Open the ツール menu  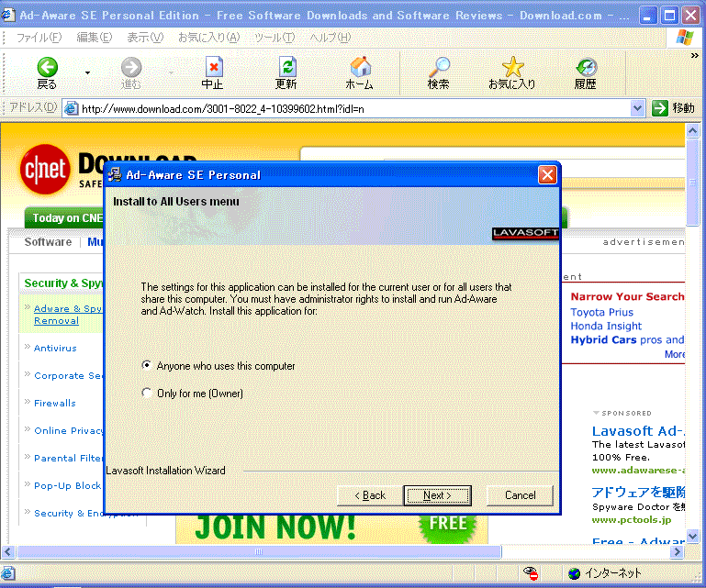275,38
